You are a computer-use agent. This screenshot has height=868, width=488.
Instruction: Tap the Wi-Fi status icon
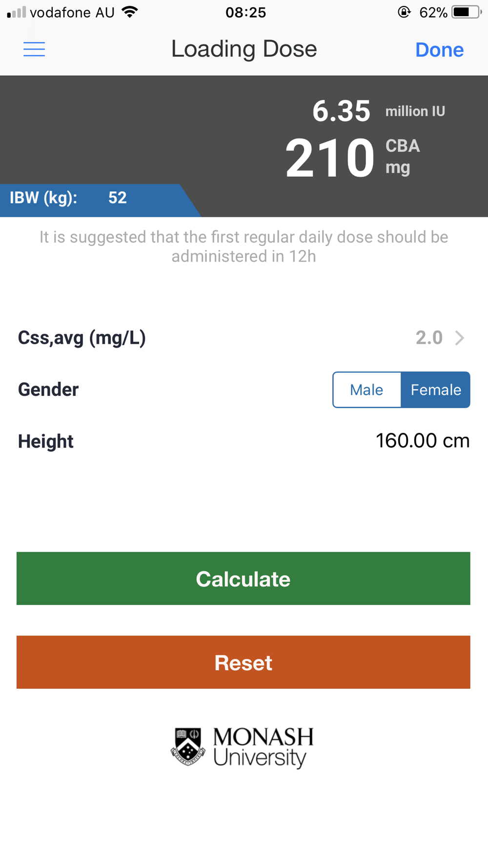(x=130, y=12)
